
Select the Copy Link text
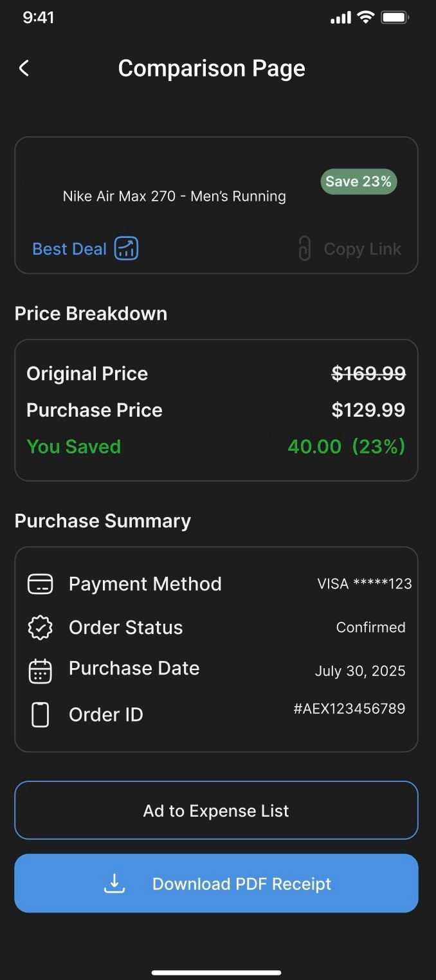click(x=362, y=249)
